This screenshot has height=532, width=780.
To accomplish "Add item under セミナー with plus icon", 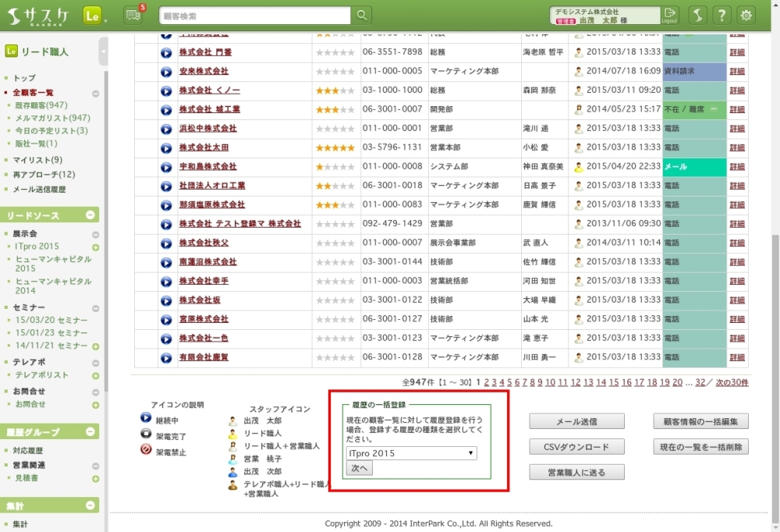I will 96,346.
